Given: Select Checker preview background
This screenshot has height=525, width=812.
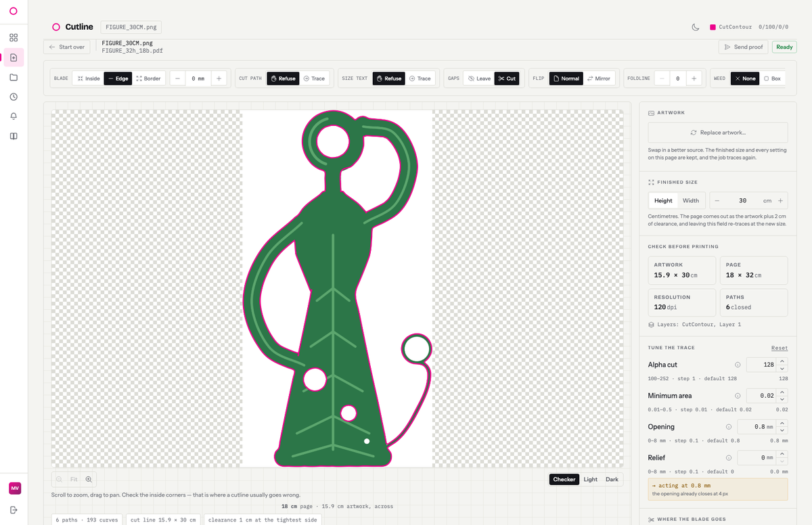Looking at the screenshot, I should pyautogui.click(x=564, y=479).
